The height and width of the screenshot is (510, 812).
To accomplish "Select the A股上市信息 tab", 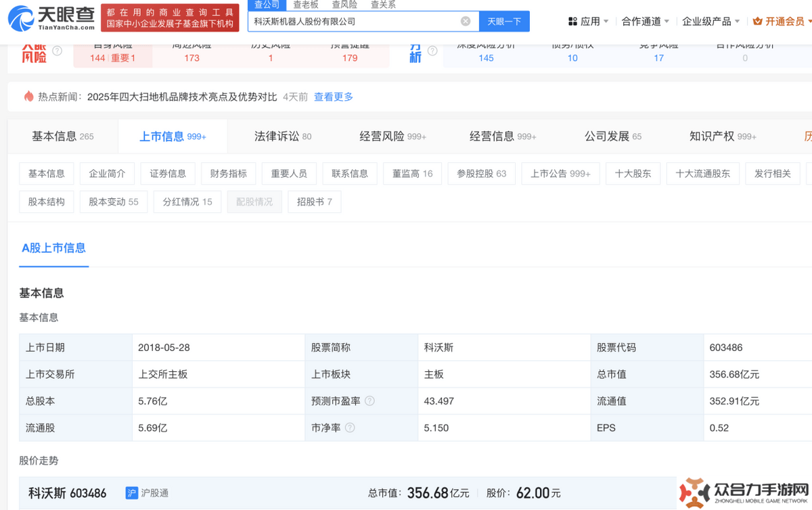I will (54, 248).
